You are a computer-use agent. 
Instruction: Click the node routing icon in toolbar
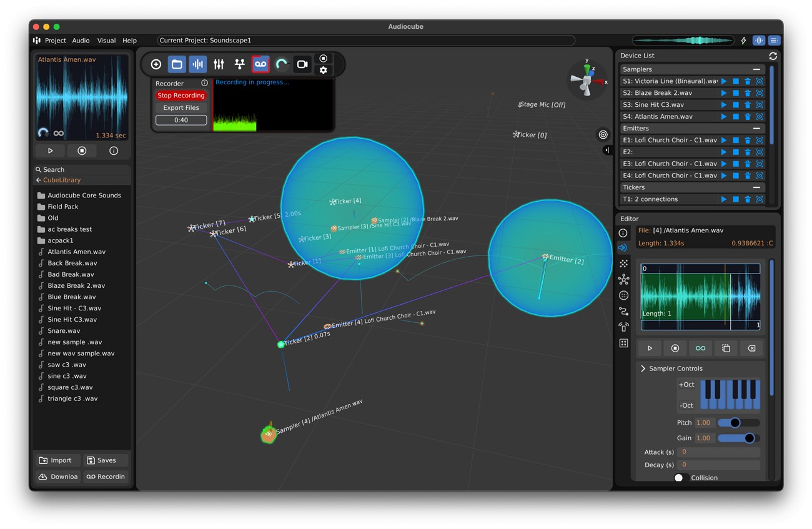click(x=239, y=64)
